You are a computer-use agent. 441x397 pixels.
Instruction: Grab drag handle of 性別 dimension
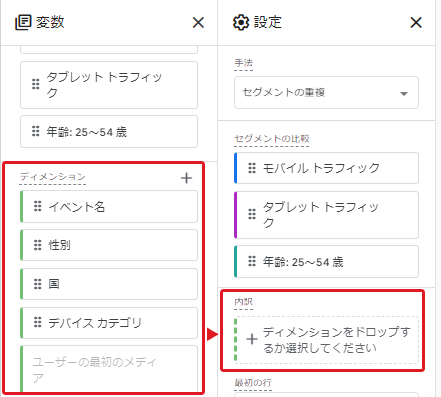point(38,245)
